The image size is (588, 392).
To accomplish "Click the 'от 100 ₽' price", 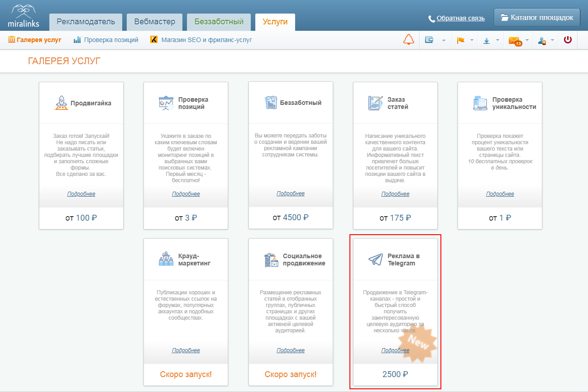I will click(81, 218).
